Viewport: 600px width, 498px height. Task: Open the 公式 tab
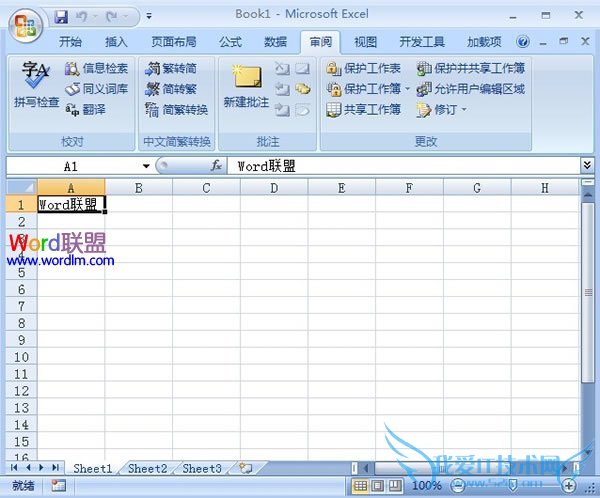230,42
